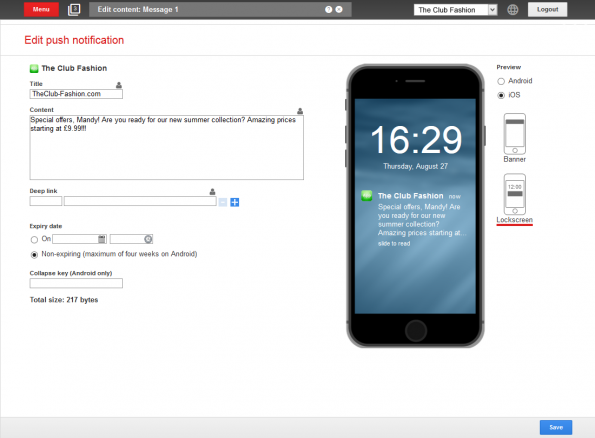
Task: Open the red Menu button
Action: click(x=41, y=9)
